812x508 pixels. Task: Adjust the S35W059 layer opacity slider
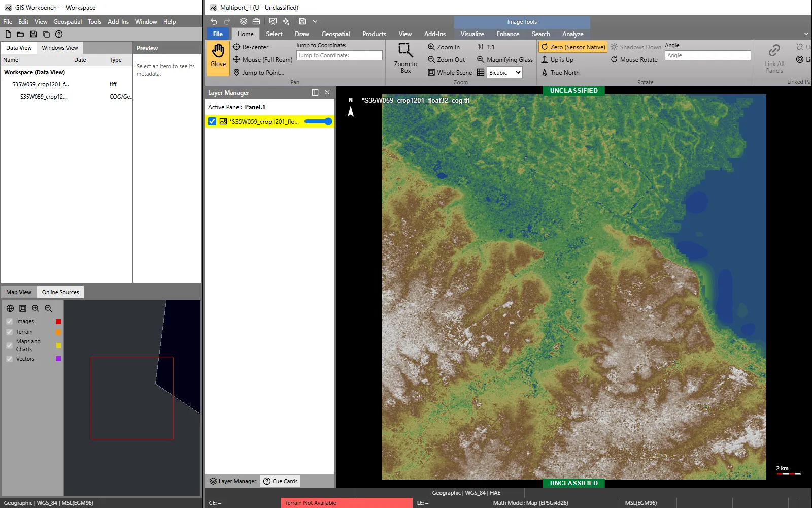(318, 121)
